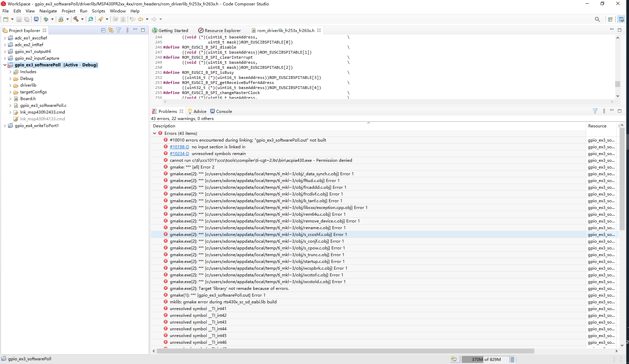629x364 pixels.
Task: Click the Save toolbar icon
Action: coord(19,19)
